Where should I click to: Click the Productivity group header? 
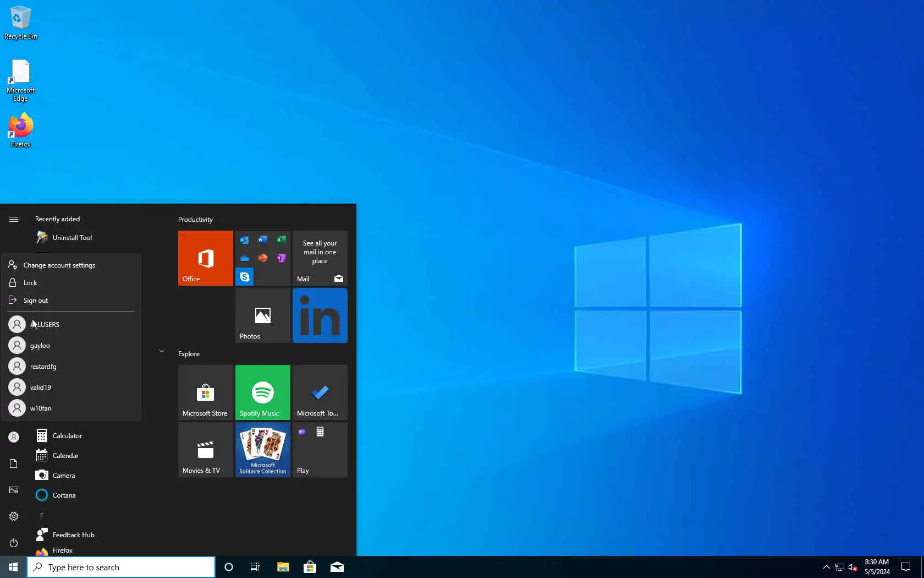point(195,220)
